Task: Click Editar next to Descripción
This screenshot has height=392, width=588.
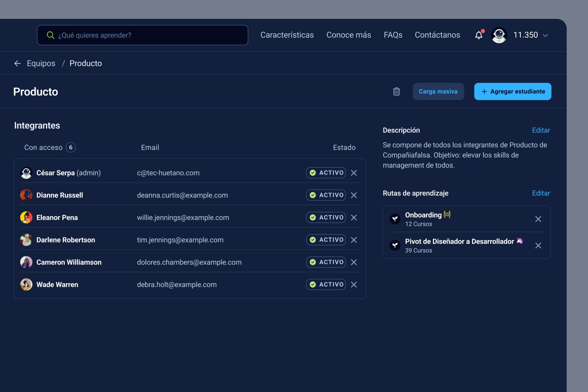Action: [541, 130]
